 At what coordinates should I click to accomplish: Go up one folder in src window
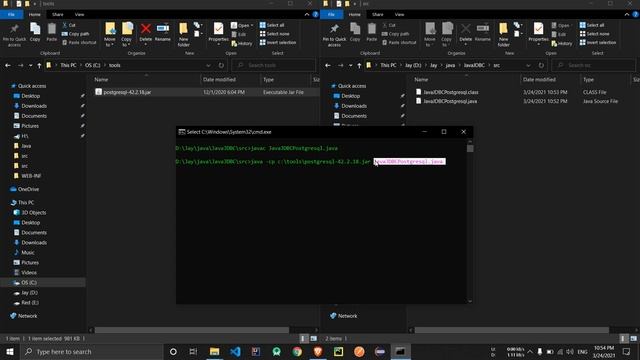(359, 65)
